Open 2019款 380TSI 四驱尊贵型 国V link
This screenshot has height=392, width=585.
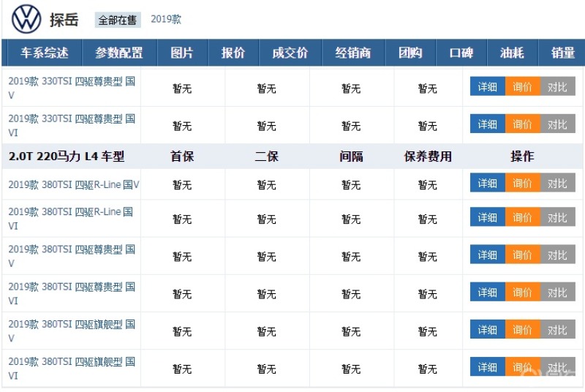(72, 256)
